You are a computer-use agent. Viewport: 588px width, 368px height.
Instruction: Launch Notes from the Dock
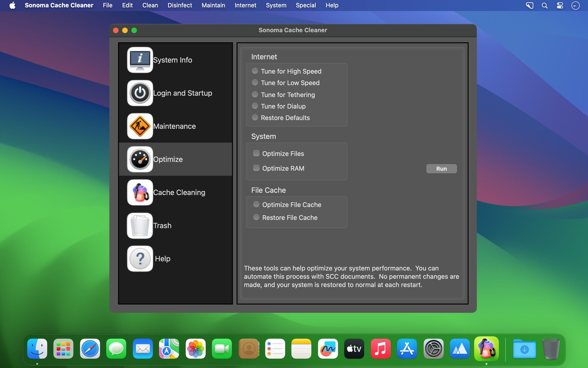(301, 348)
